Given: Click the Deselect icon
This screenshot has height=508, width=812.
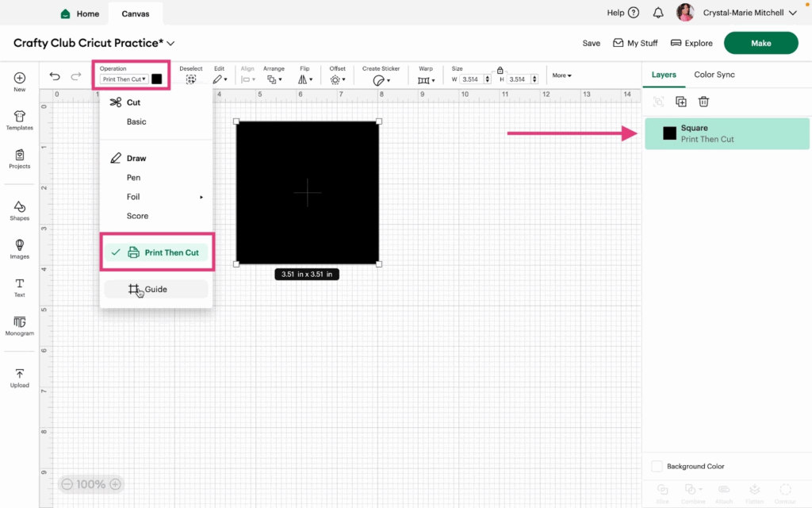Looking at the screenshot, I should (191, 79).
